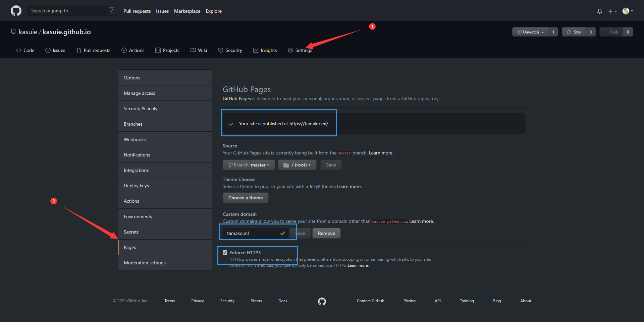This screenshot has width=644, height=322.
Task: Focus the Search or jump to field
Action: pos(72,11)
